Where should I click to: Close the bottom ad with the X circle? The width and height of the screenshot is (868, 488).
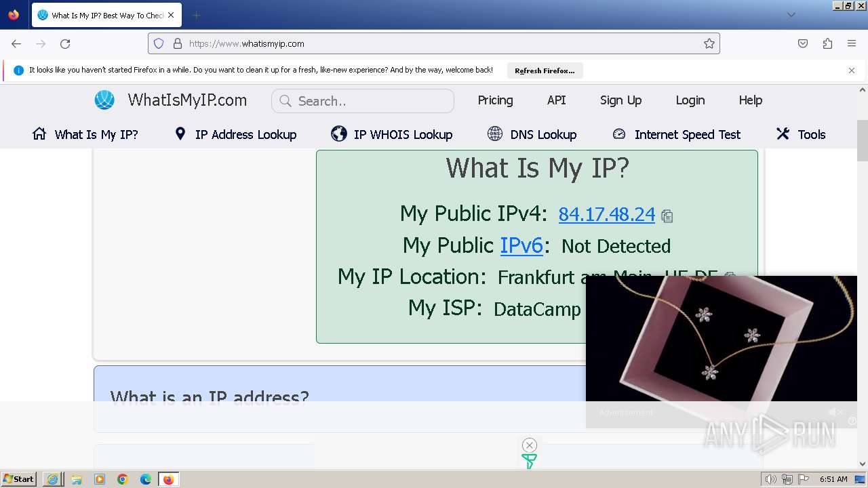click(x=530, y=445)
